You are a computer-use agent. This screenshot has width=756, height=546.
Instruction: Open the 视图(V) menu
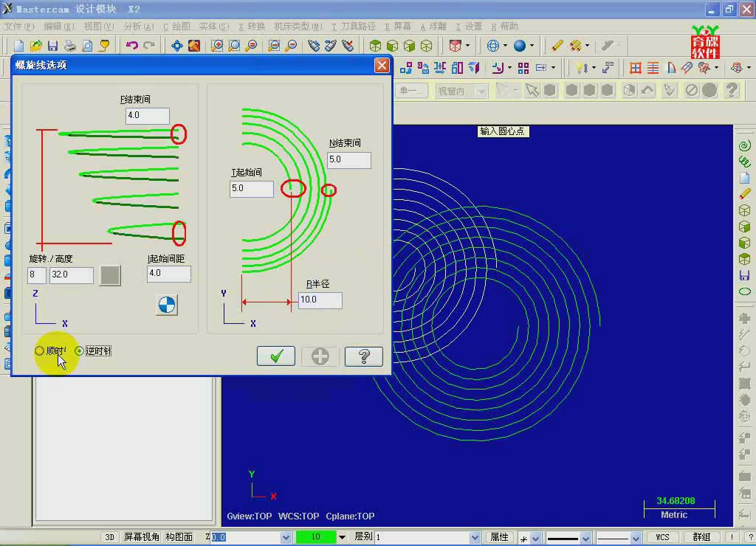[98, 26]
